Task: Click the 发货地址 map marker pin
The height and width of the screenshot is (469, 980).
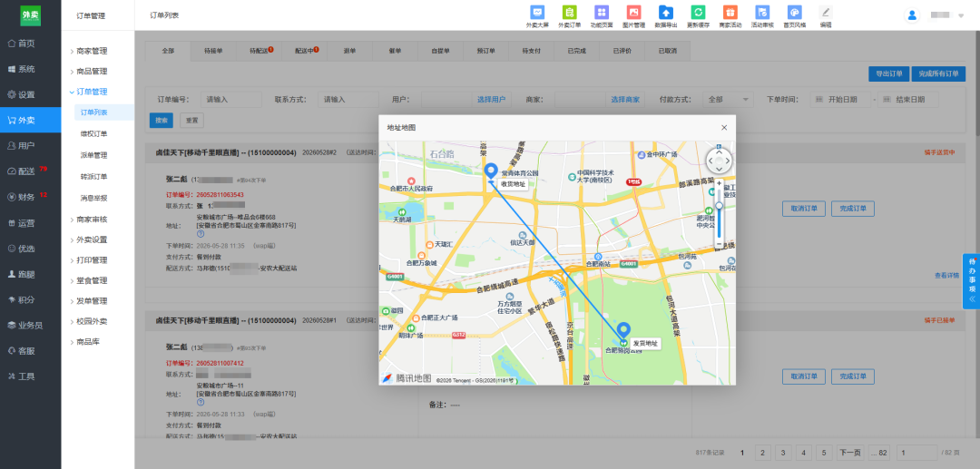Action: click(623, 332)
